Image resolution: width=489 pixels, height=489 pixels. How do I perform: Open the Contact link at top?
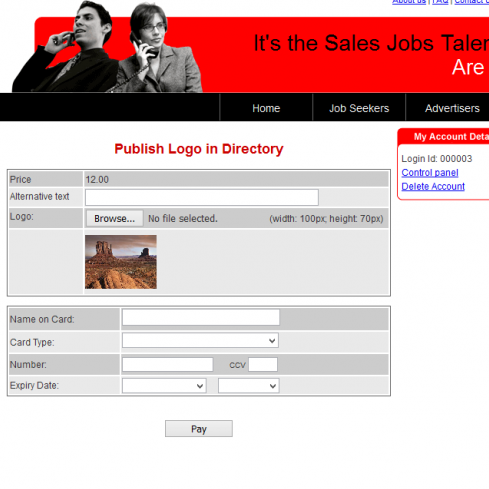coord(471,2)
